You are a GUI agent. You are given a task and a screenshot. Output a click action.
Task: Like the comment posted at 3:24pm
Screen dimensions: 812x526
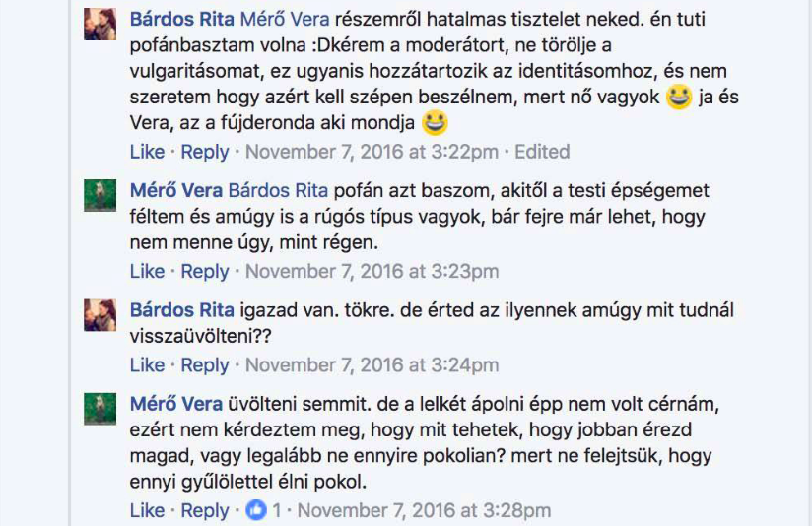(147, 364)
